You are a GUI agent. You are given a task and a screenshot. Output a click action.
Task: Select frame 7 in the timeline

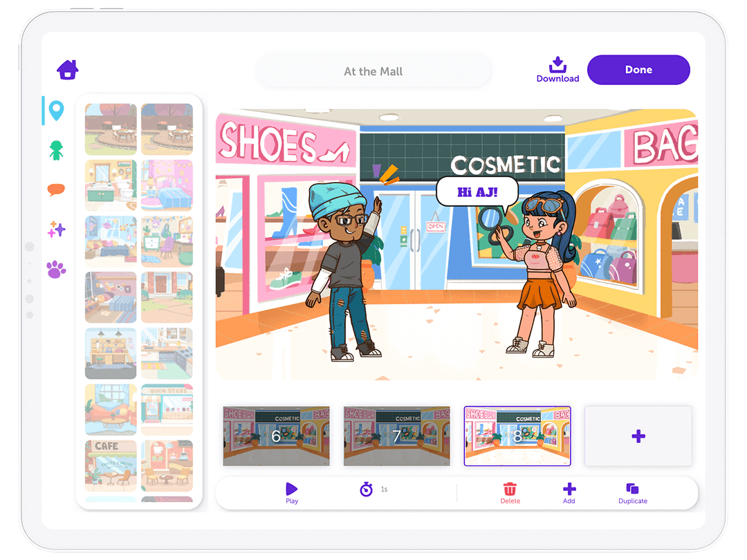click(x=396, y=436)
